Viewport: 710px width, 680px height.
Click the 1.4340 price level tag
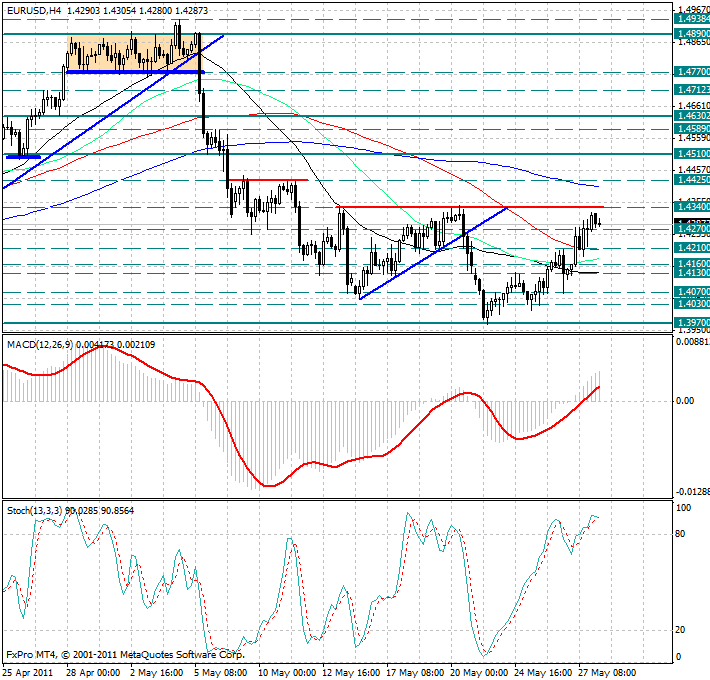tap(692, 207)
